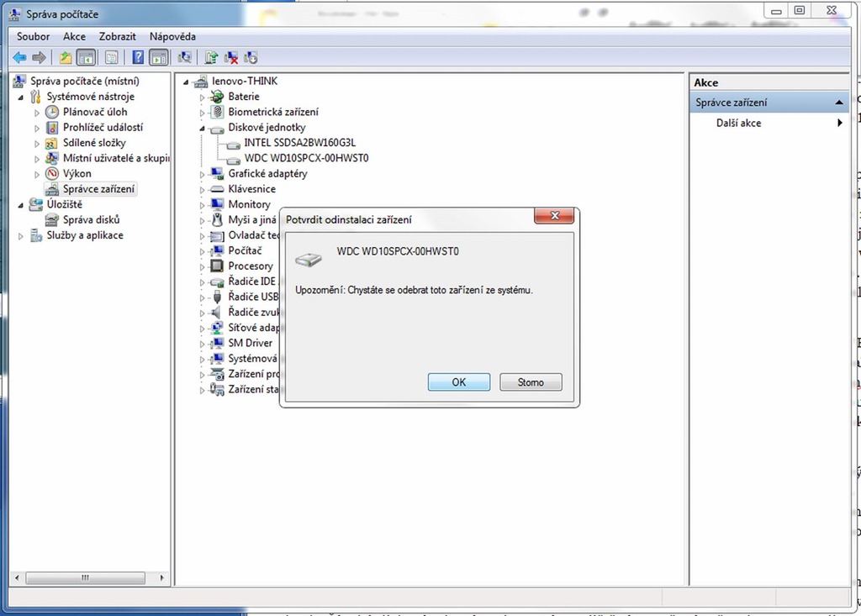Click the Up one level folder icon

(x=65, y=57)
